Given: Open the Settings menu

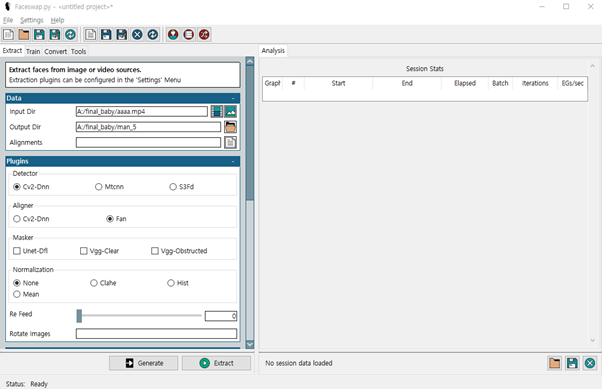Looking at the screenshot, I should [x=32, y=20].
